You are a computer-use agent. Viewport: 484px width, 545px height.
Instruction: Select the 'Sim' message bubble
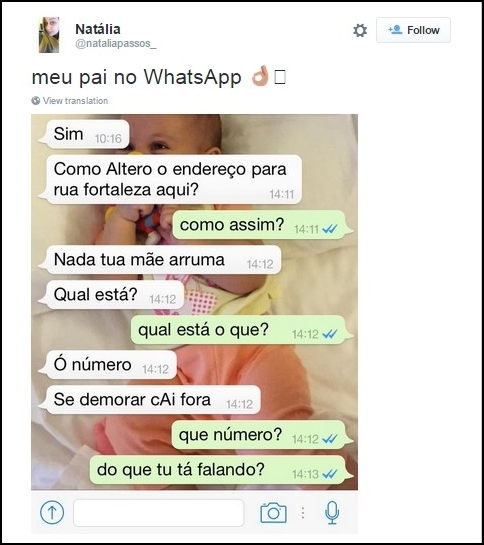[x=87, y=135]
